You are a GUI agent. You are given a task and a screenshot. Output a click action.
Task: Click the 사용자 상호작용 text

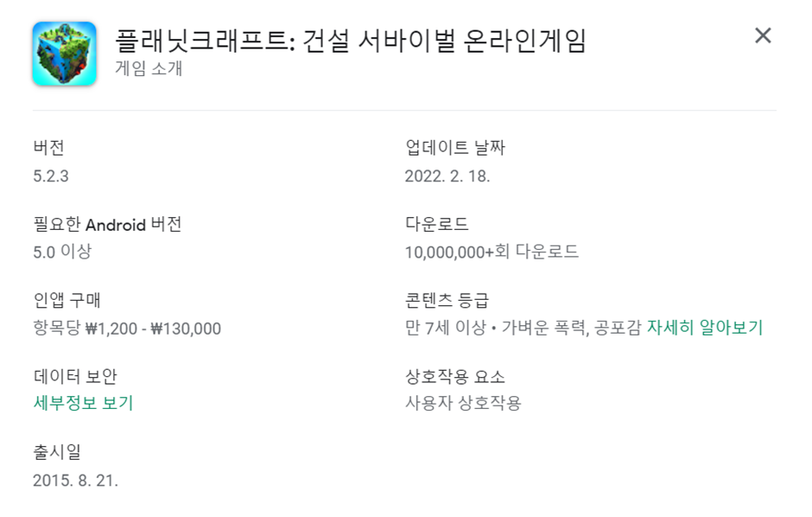pos(463,403)
